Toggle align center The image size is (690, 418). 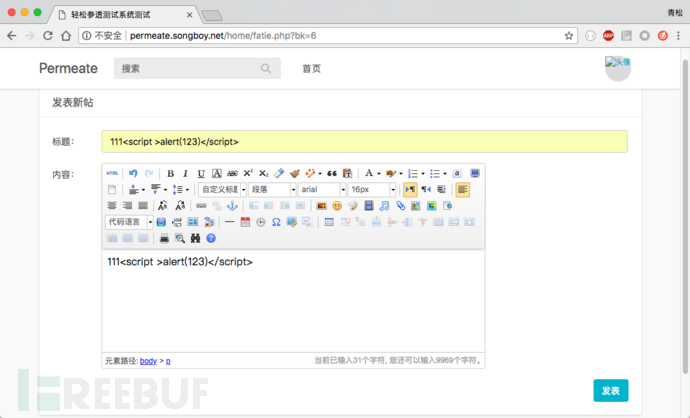[112, 205]
